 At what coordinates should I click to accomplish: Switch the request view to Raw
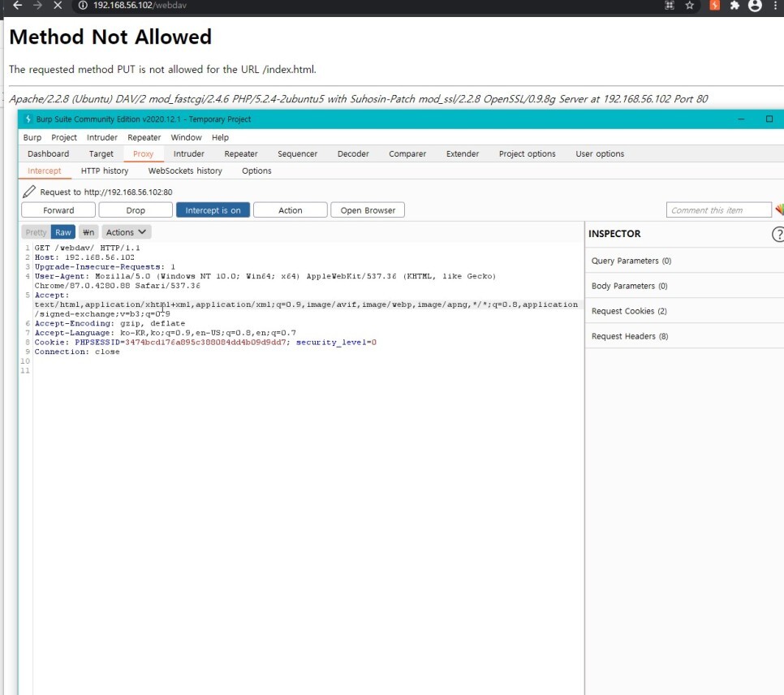tap(63, 232)
